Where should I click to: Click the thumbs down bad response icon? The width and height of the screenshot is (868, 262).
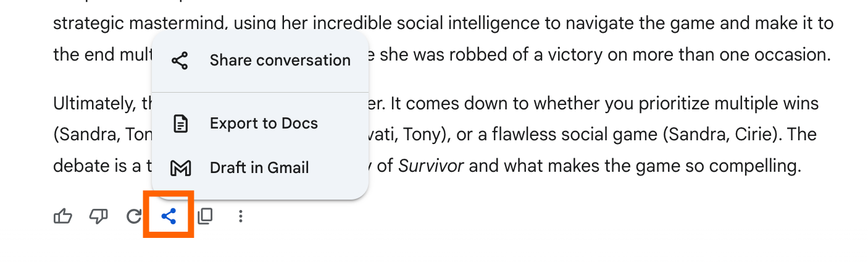click(99, 216)
